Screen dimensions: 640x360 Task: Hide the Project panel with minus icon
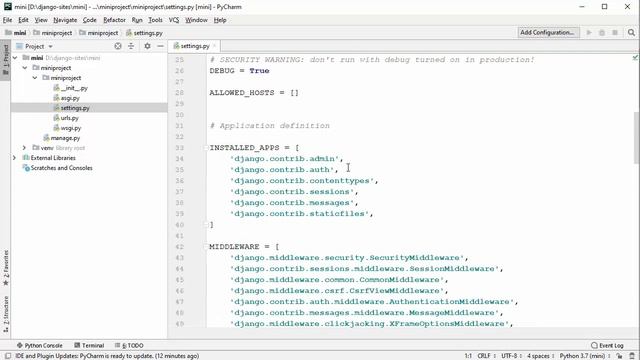(x=160, y=46)
